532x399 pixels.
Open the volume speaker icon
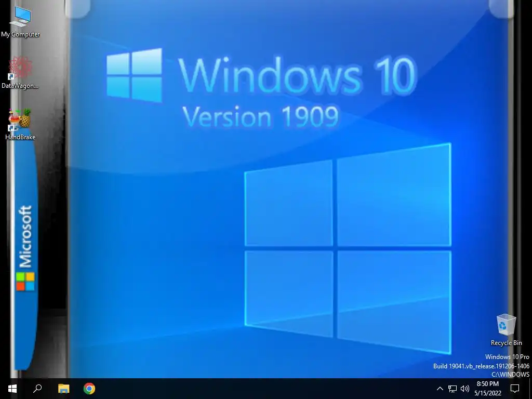[x=465, y=389]
